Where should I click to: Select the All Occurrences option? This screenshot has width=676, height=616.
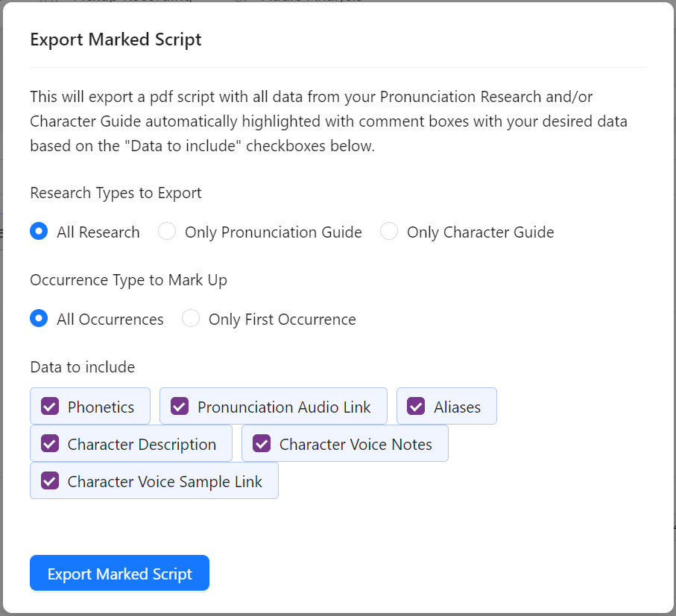pos(39,318)
